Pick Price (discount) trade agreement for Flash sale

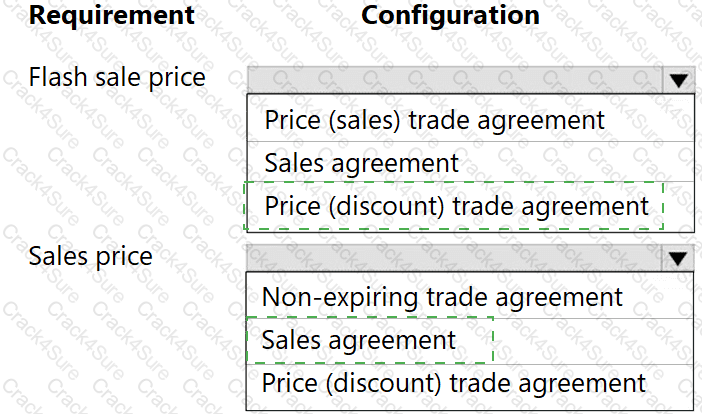(x=456, y=206)
